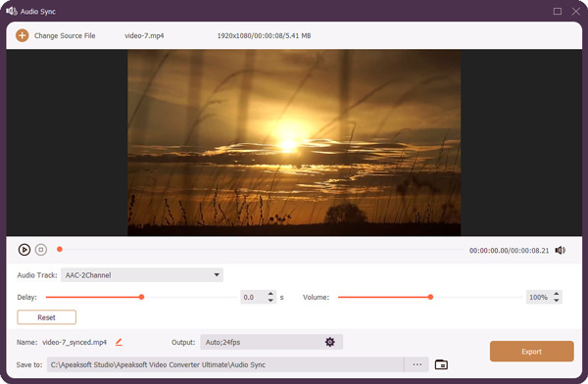Increase volume with the up arrow
588x384 pixels.
coord(557,294)
